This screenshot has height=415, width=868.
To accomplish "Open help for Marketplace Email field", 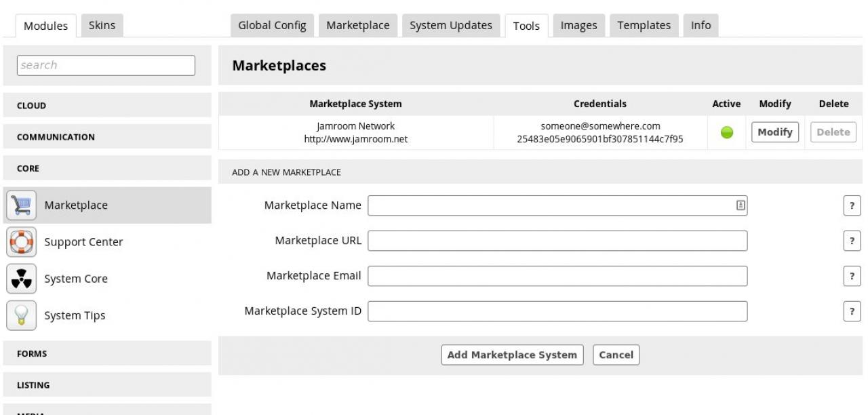I will coord(851,276).
